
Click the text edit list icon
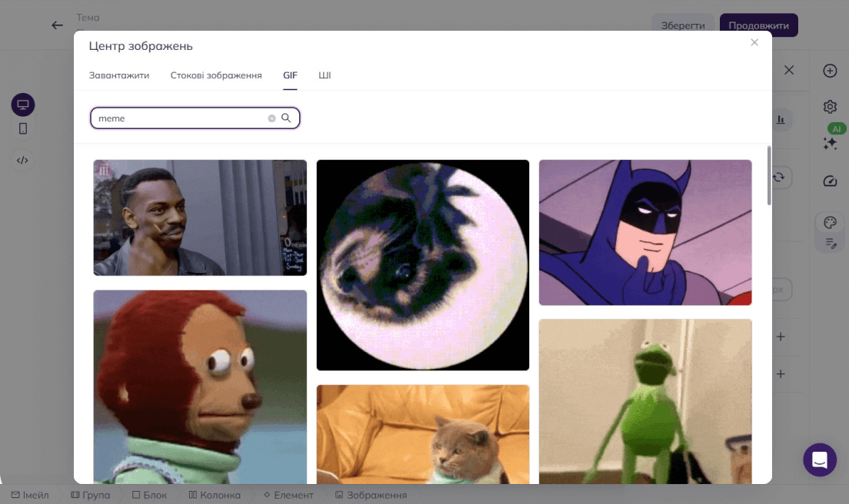pyautogui.click(x=831, y=243)
